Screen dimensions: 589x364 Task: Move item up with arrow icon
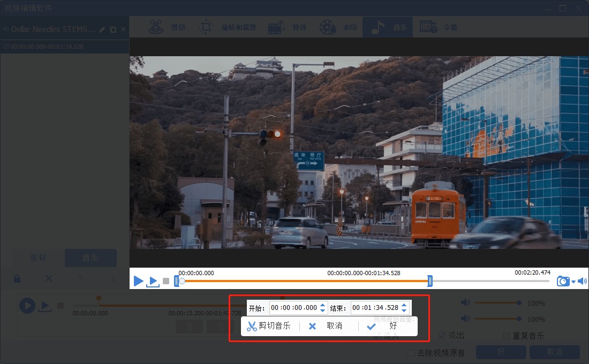80,278
